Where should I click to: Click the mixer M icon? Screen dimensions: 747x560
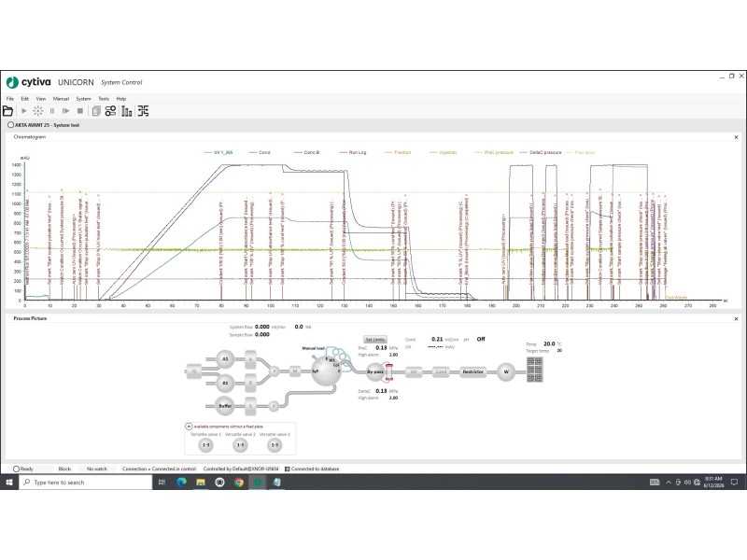point(295,371)
